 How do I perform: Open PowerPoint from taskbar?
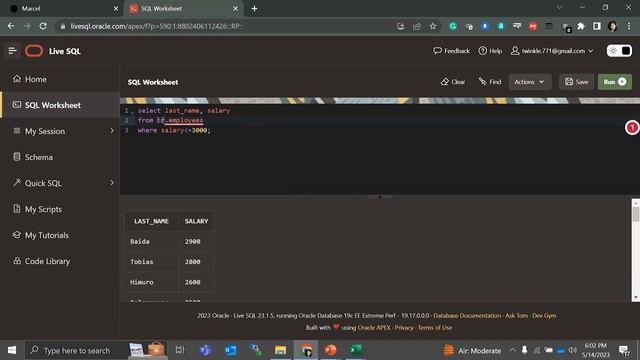(331, 350)
